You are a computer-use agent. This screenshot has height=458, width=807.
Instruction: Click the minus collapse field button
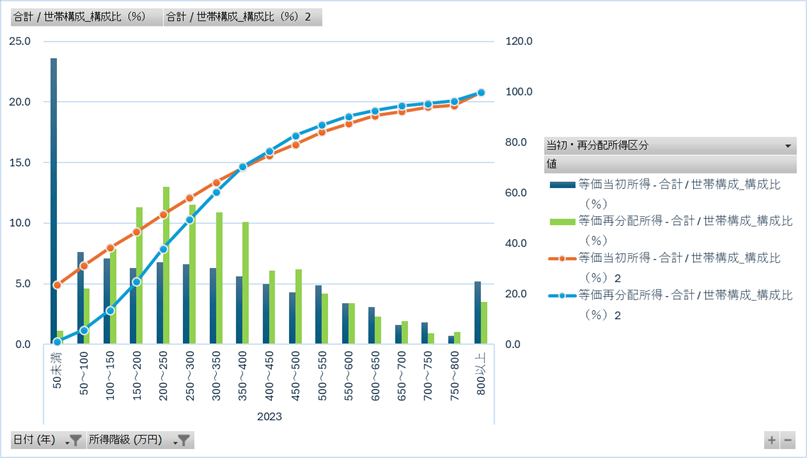click(788, 440)
